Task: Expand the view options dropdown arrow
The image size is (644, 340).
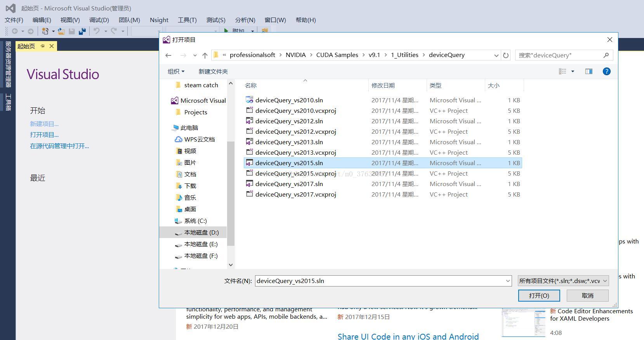Action: click(x=573, y=71)
